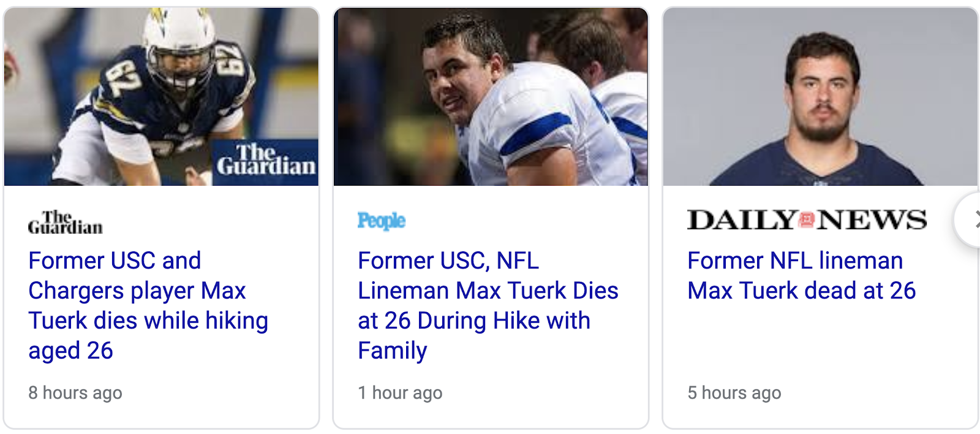Click the Daily News logo
Screen dimensions: 980x434
click(x=807, y=219)
